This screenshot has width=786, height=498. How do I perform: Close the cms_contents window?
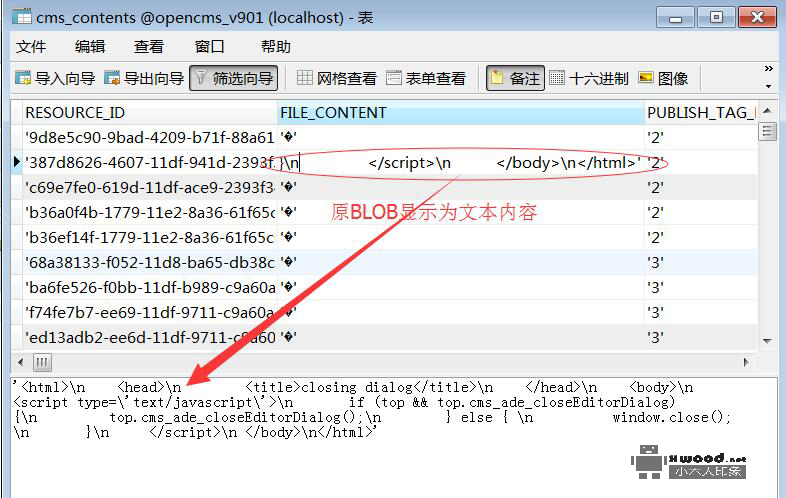click(757, 18)
